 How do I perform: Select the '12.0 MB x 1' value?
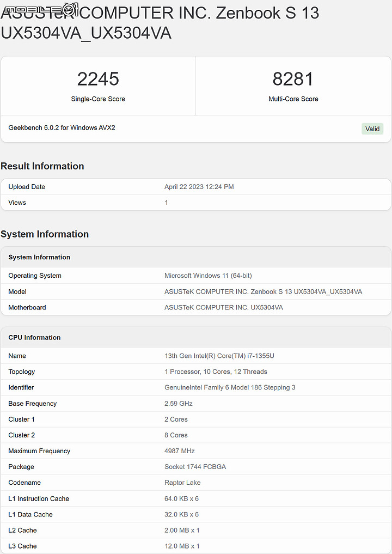tap(182, 546)
